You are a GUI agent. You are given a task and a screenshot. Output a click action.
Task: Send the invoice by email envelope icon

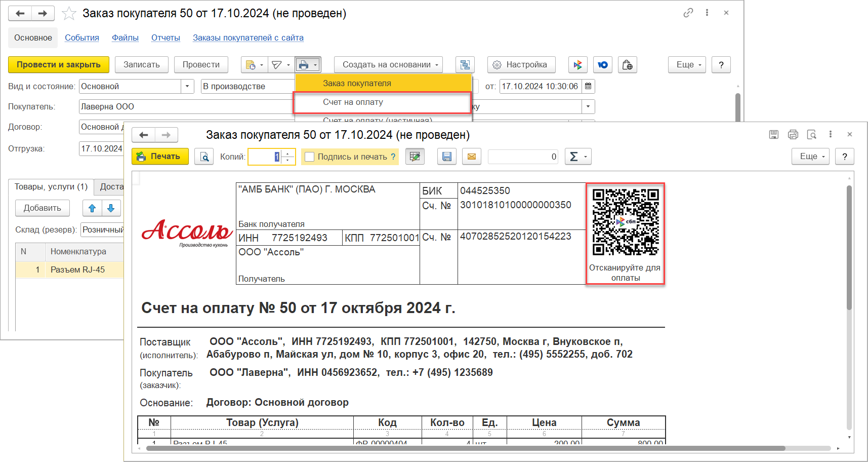point(471,157)
